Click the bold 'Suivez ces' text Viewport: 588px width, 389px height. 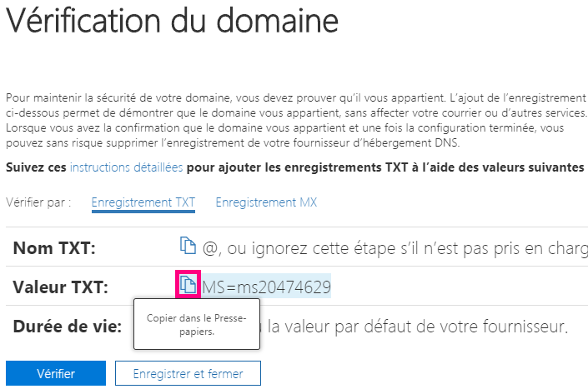tap(36, 167)
